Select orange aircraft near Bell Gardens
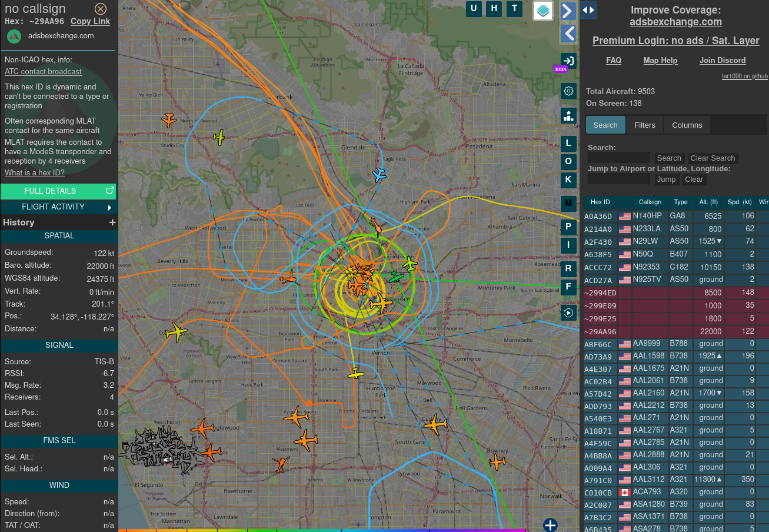Viewport: 769px width, 532px height. [435, 424]
